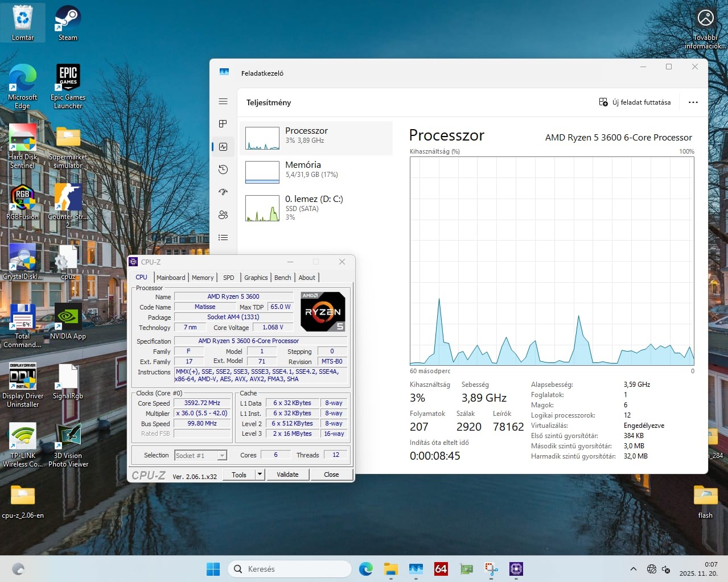This screenshot has width=728, height=582.
Task: Open the Windows Start menu
Action: (x=213, y=569)
